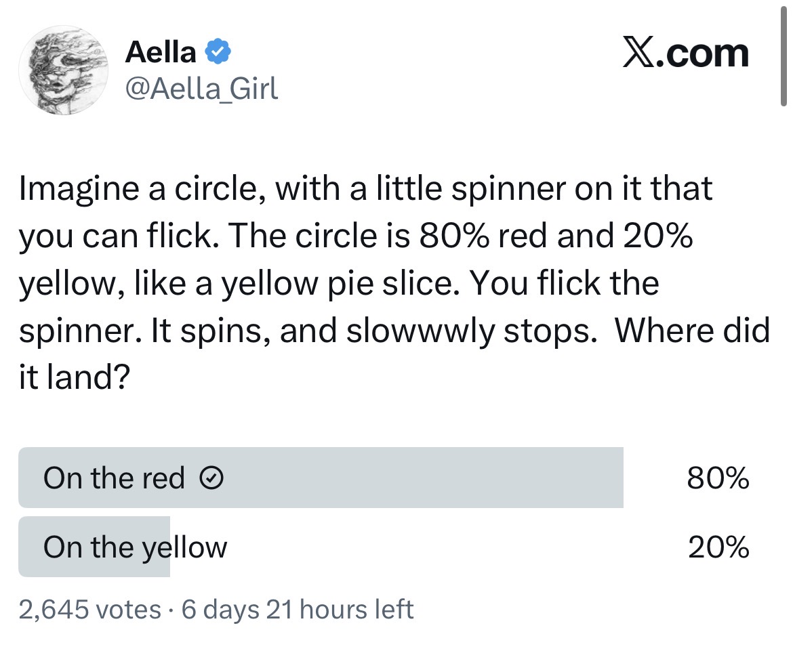The image size is (793, 672).
Task: Click the "2,645 votes" count
Action: 89,610
